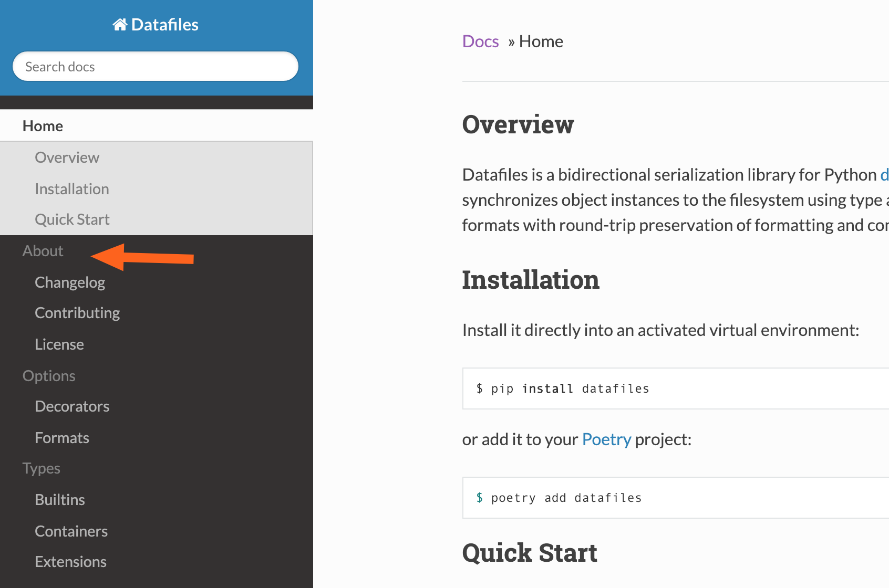Open the Decorators options page
This screenshot has height=588, width=889.
(x=72, y=406)
